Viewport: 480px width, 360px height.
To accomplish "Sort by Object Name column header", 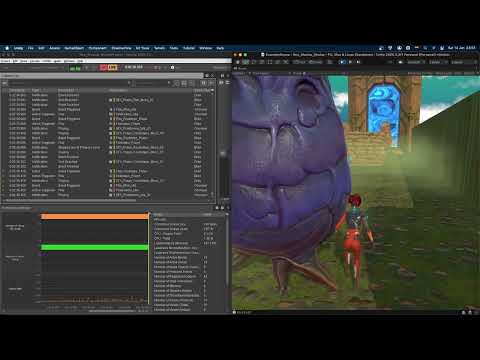I will coord(119,90).
